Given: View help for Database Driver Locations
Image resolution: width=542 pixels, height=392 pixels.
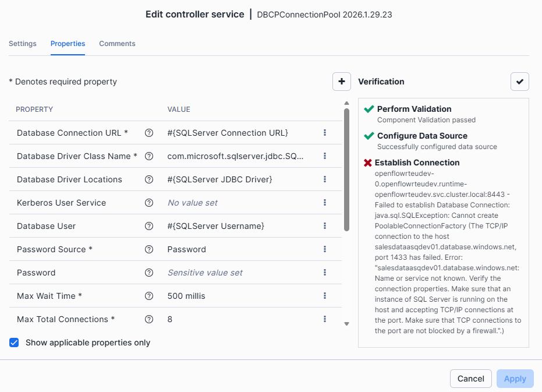Looking at the screenshot, I should point(149,179).
